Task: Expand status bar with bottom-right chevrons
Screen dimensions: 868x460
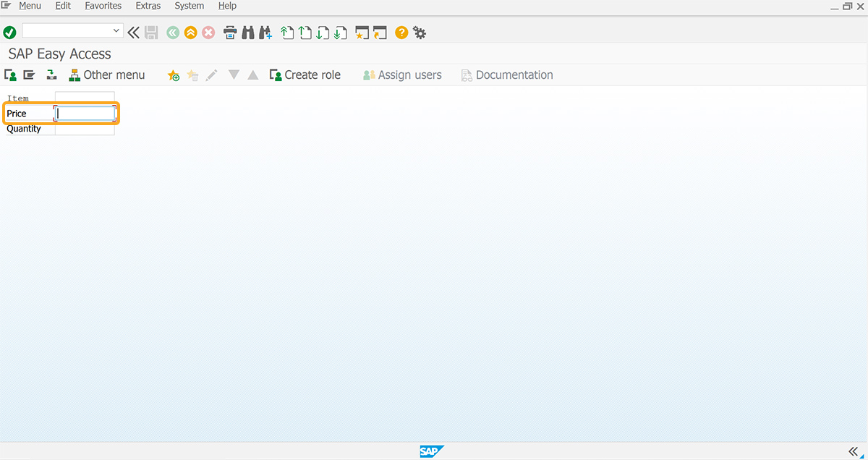Action: pos(853,451)
